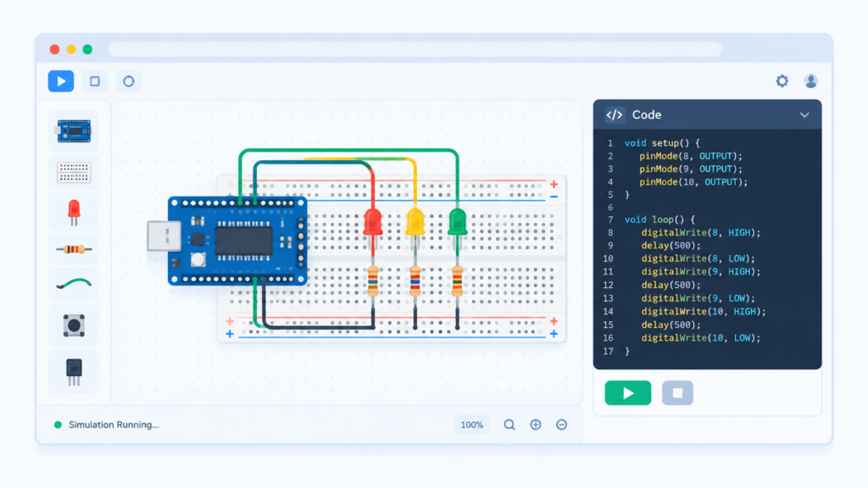Select the transistor component in sidebar
The image size is (868, 488).
74,372
